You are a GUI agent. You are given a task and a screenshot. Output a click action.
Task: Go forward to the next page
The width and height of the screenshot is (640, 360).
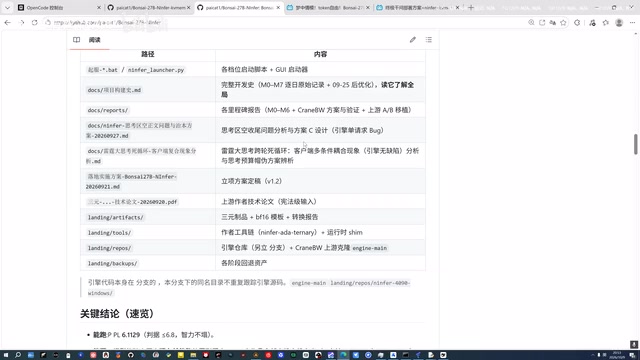21,22
